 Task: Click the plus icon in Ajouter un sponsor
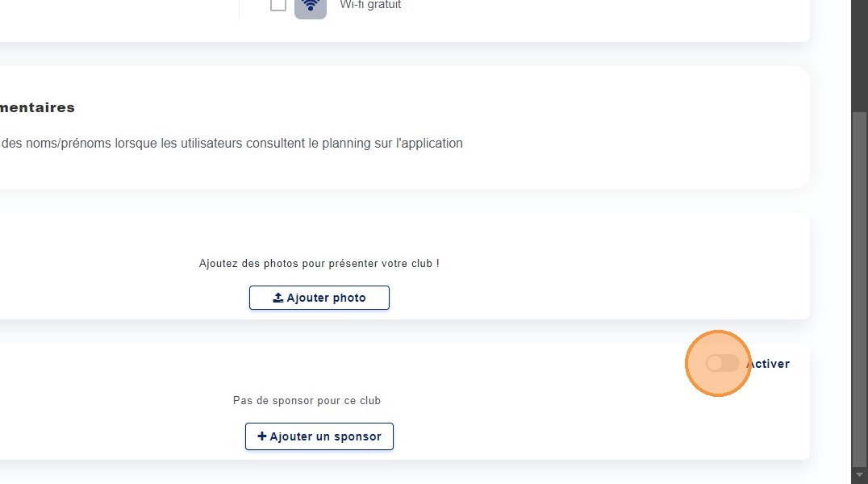tap(261, 436)
